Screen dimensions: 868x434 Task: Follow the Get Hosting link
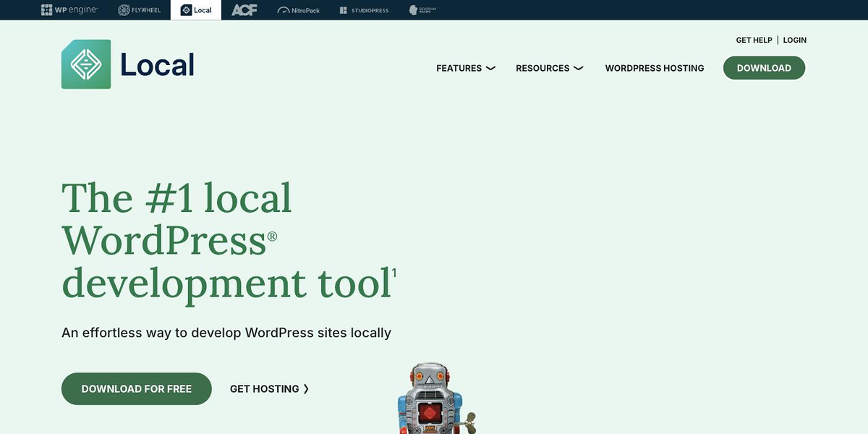pos(269,388)
